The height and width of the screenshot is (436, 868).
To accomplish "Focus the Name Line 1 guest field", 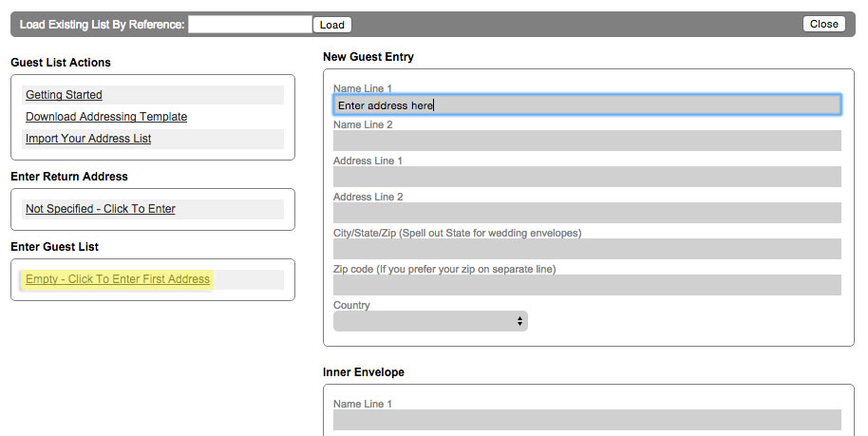I will pyautogui.click(x=587, y=105).
